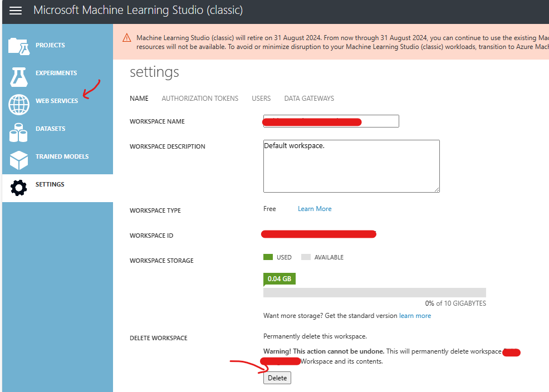Image resolution: width=549 pixels, height=392 pixels.
Task: Click the 0.04 GB storage label
Action: (280, 278)
